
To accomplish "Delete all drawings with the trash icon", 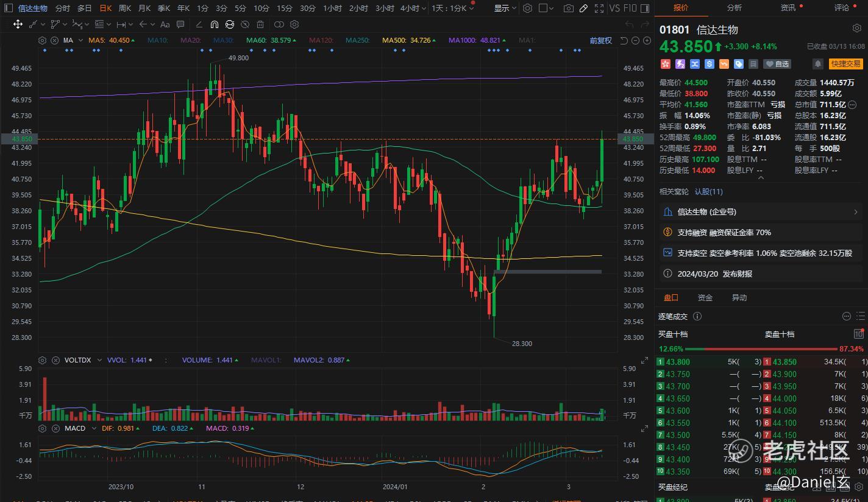I will (260, 24).
